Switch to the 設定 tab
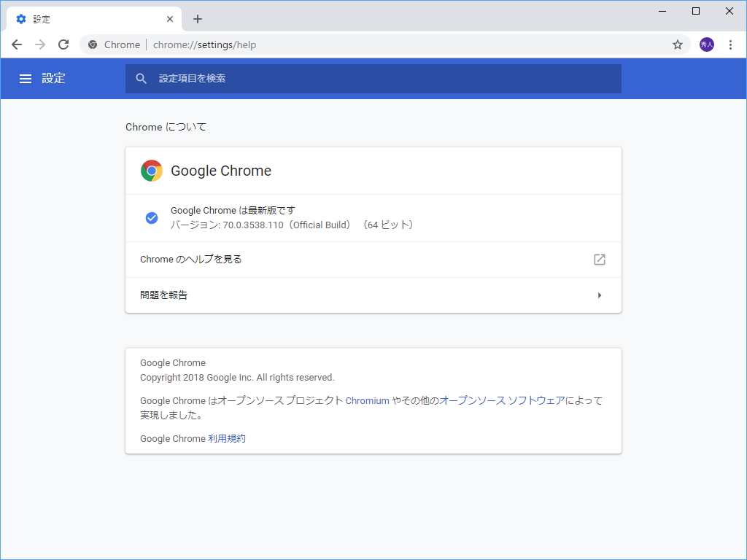The height and width of the screenshot is (560, 747). tap(88, 18)
